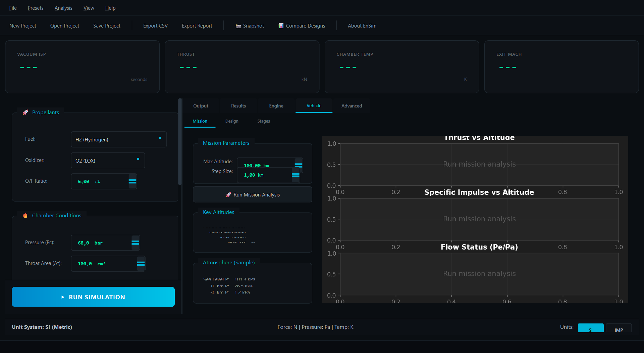Click the Specific Impulse vs Altitude plot
644x353 pixels.
[x=479, y=219]
